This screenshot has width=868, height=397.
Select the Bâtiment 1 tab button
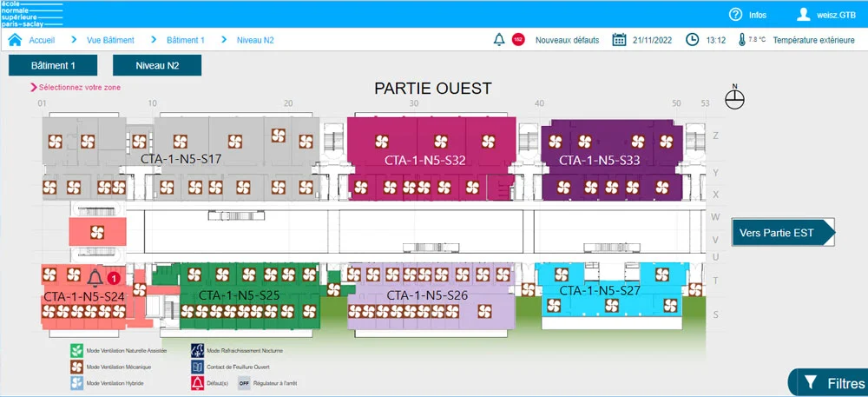tap(53, 65)
